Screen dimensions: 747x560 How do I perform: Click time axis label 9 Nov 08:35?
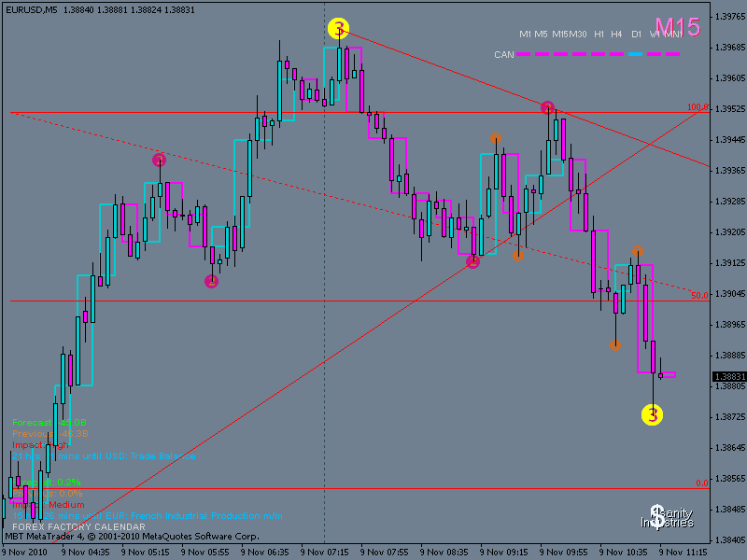[444, 553]
